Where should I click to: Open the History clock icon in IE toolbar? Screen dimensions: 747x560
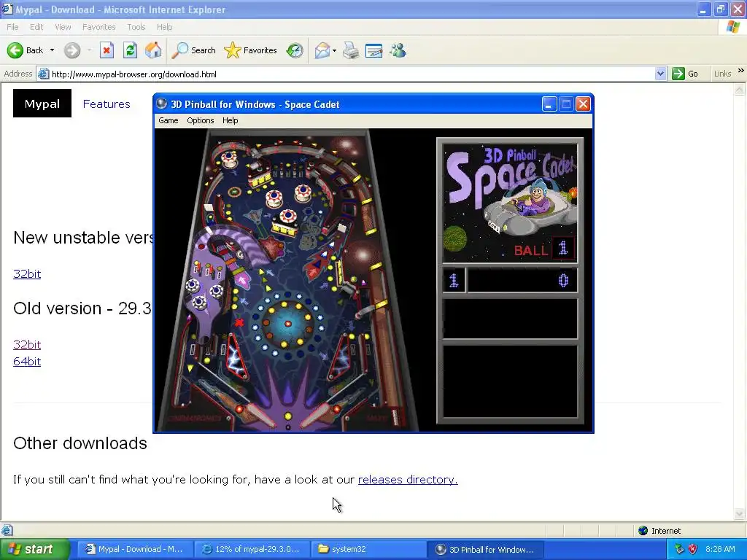click(295, 50)
